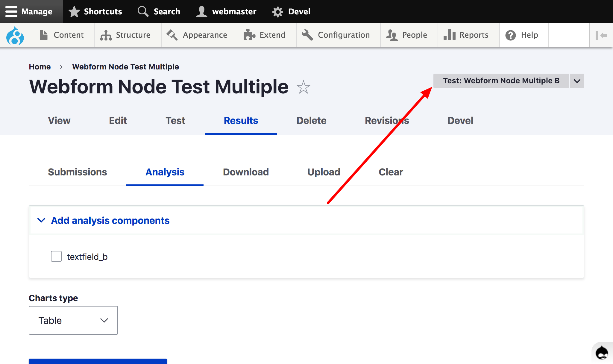613x364 pixels.
Task: Click the Test: Webform Node Multiple B button
Action: coord(501,81)
